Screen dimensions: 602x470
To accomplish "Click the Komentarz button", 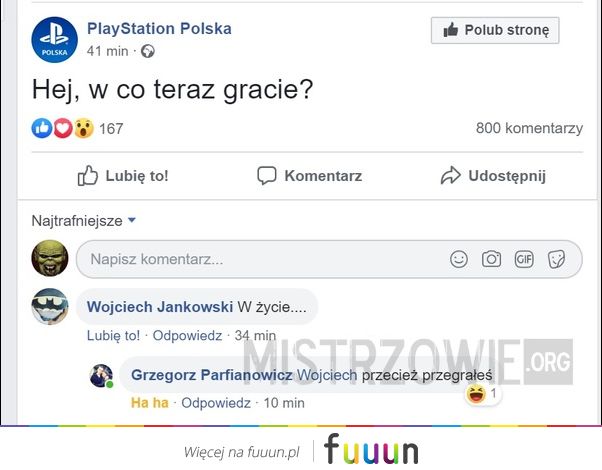I will 309,176.
